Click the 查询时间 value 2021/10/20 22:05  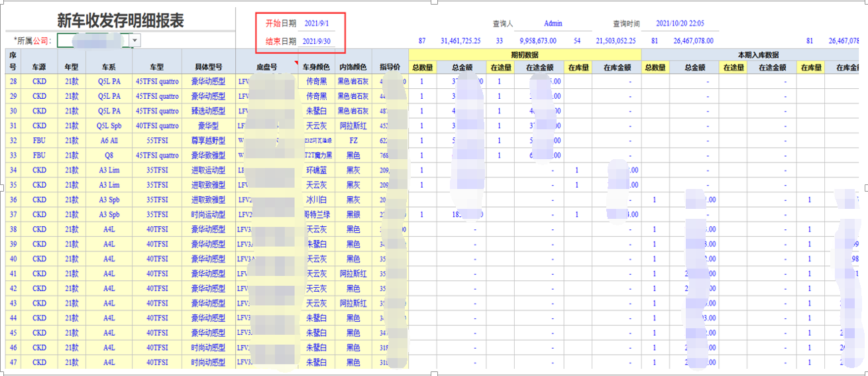pyautogui.click(x=679, y=23)
